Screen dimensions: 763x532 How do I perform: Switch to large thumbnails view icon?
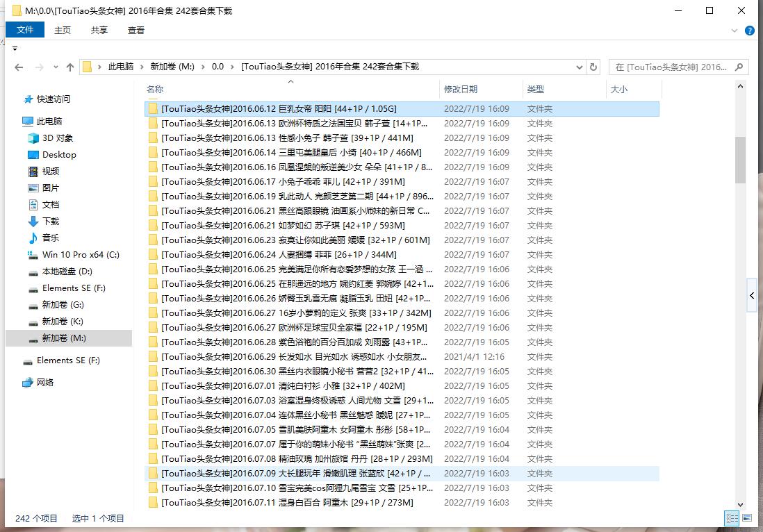pos(747,518)
